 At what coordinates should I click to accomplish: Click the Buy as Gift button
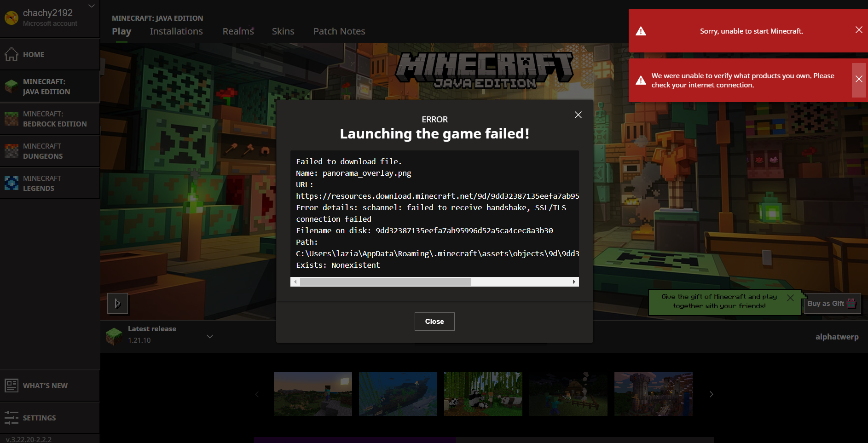pos(832,304)
